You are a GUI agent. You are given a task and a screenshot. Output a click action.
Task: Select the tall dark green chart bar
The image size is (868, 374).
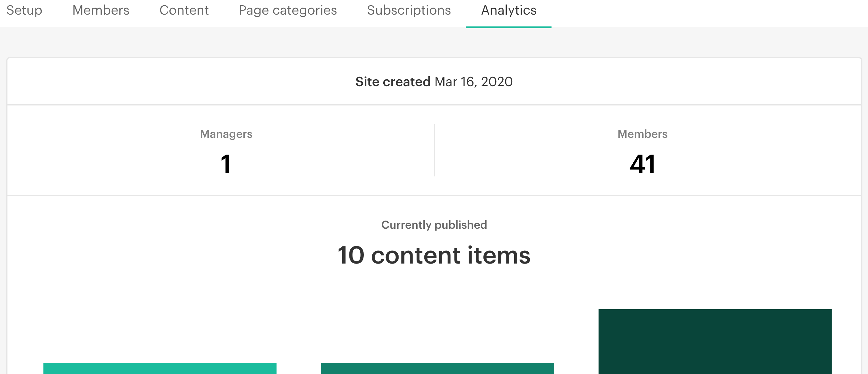715,342
